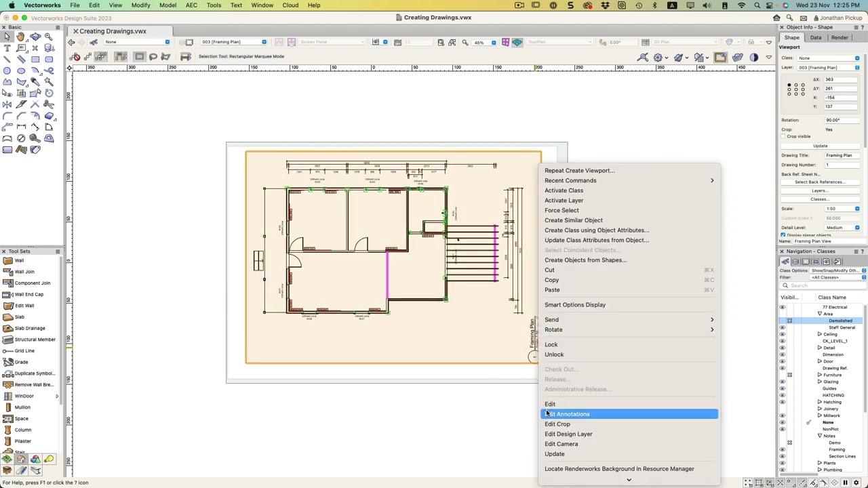Screen dimensions: 868x488
Task: Select the Rounded Rectangle tool
Action: (x=49, y=60)
